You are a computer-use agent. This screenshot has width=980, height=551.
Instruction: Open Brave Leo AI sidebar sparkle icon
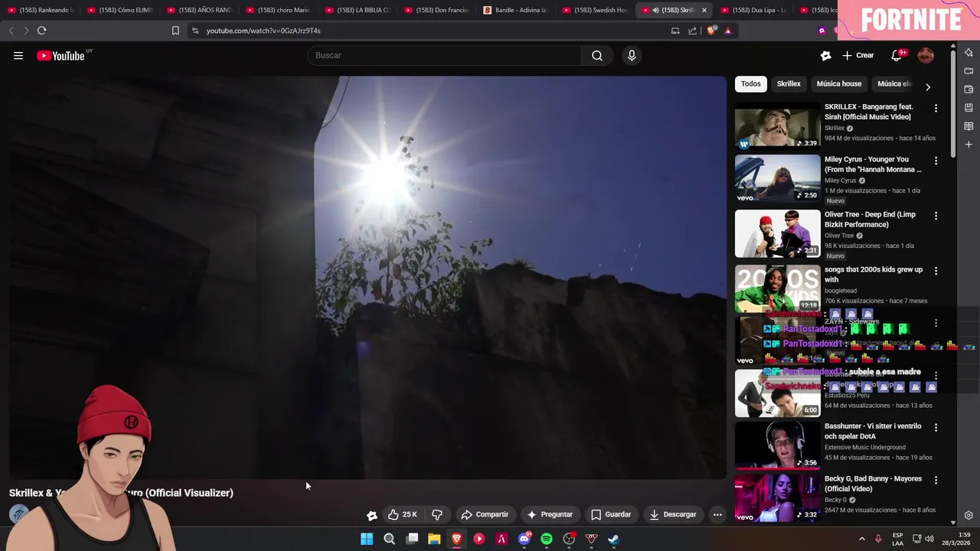[969, 53]
